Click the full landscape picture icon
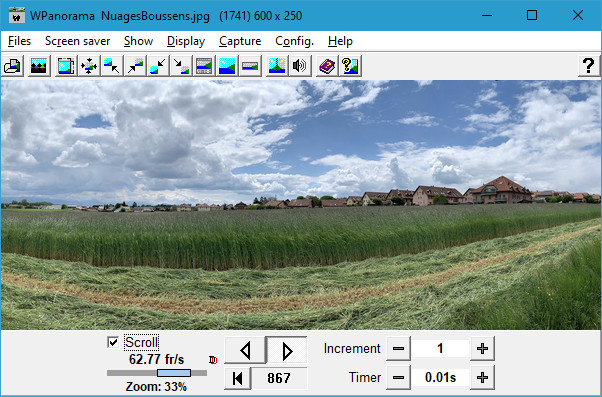 coord(227,66)
